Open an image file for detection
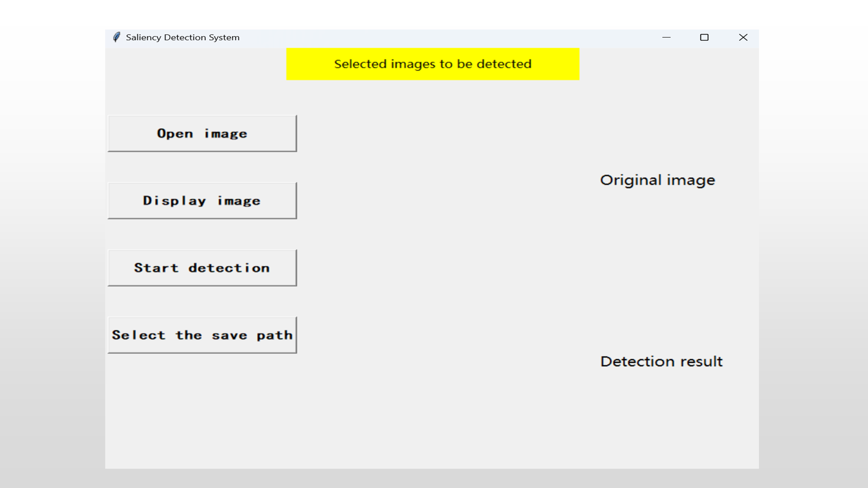 click(x=202, y=134)
